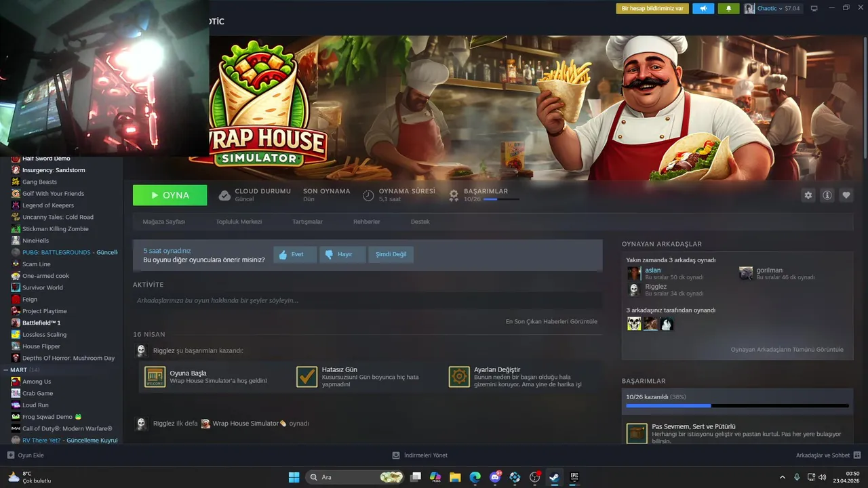
Task: Click the taskbar Steam icon
Action: tap(554, 477)
